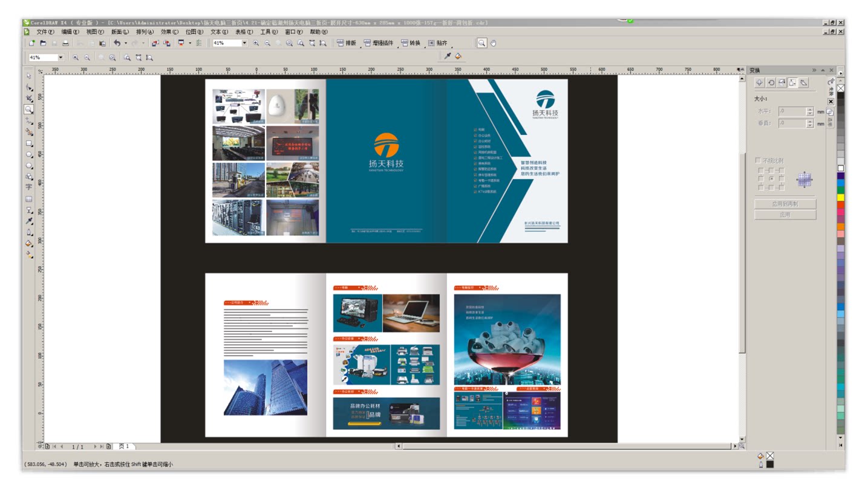Image resolution: width=868 pixels, height=489 pixels.
Task: Select the Shape edit tool
Action: click(28, 88)
